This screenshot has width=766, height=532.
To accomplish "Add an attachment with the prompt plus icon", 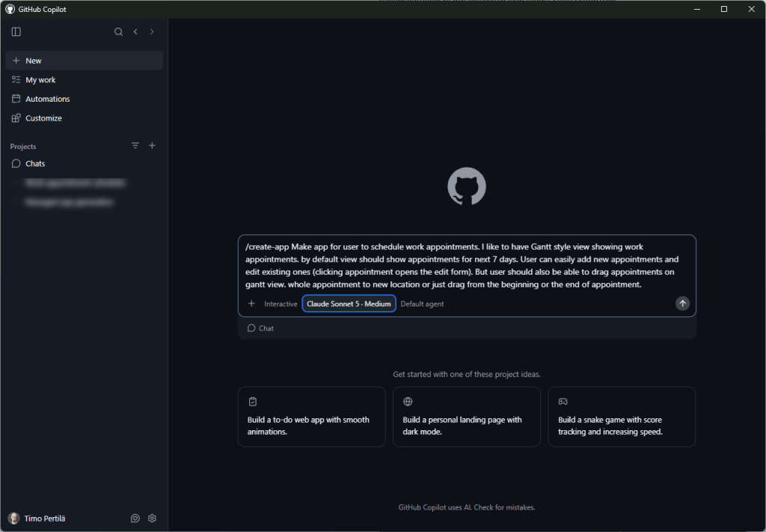I will (251, 304).
